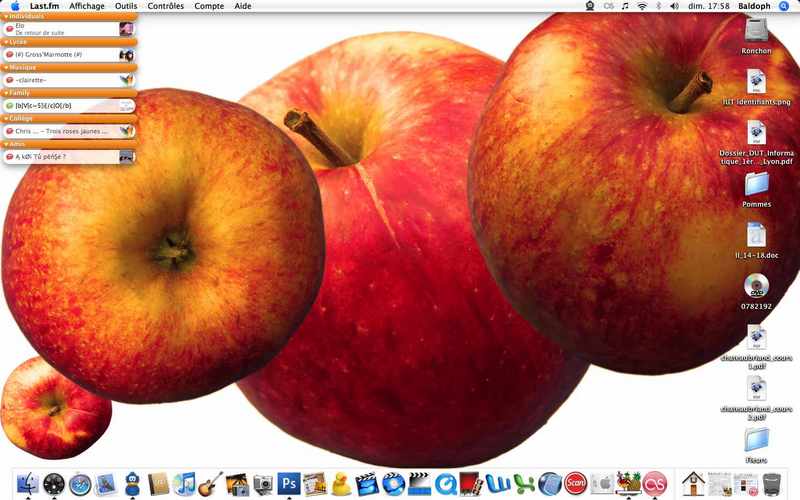Image resolution: width=800 pixels, height=500 pixels.
Task: Launch QuickTime Player from the Dock
Action: point(445,484)
